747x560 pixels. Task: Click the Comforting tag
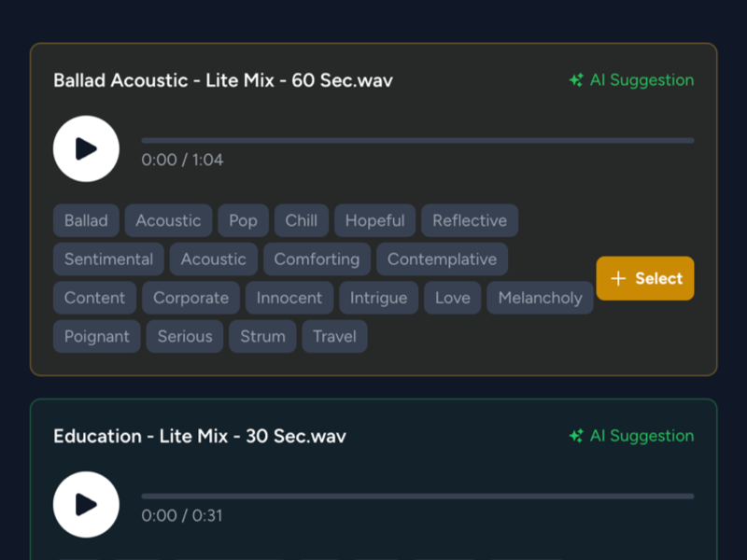click(317, 259)
